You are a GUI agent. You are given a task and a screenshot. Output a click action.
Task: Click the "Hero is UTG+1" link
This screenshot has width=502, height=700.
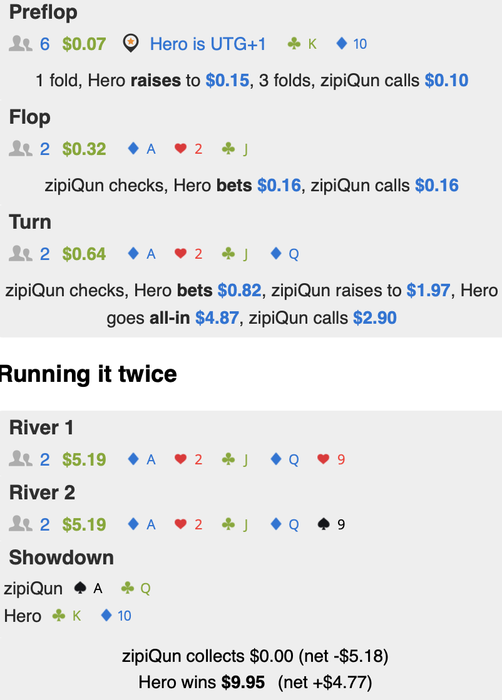(208, 44)
